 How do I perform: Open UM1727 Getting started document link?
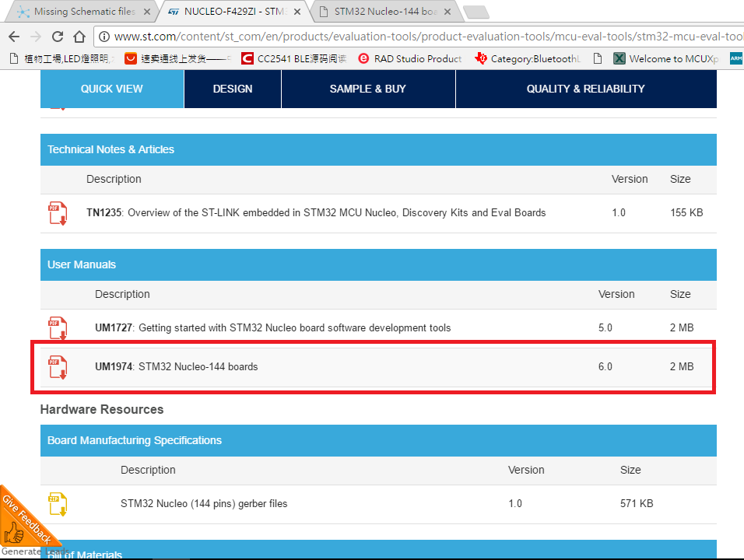click(x=273, y=328)
